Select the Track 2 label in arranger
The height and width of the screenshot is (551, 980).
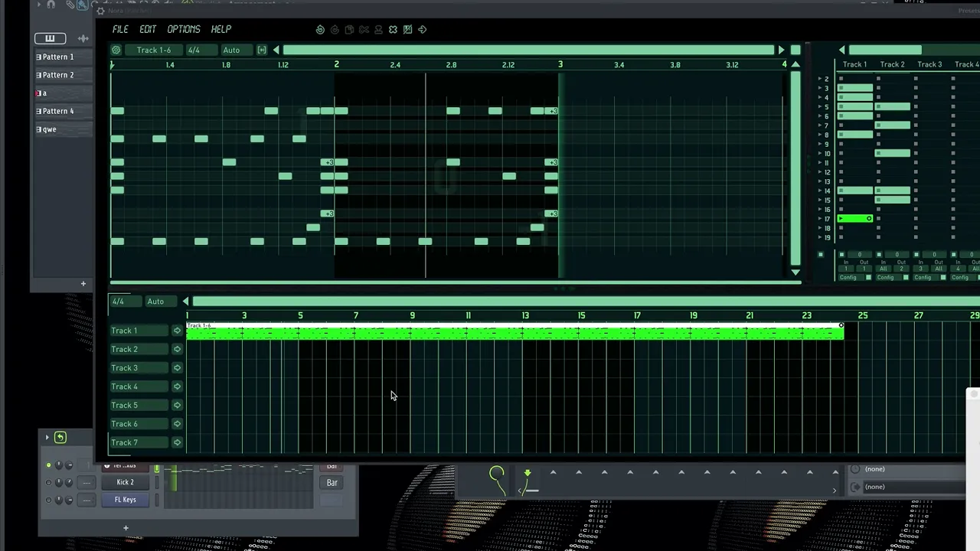[x=139, y=349]
